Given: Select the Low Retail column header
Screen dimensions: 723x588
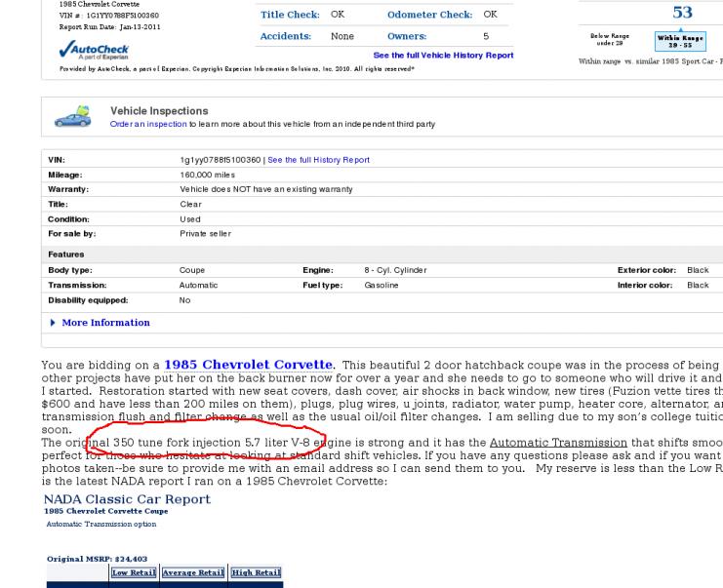Looking at the screenshot, I should (x=134, y=572).
